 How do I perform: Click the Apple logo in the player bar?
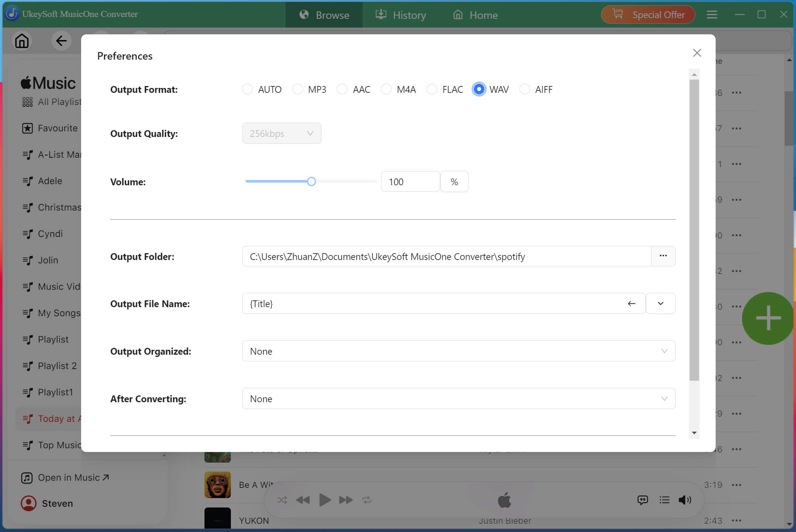pyautogui.click(x=504, y=500)
